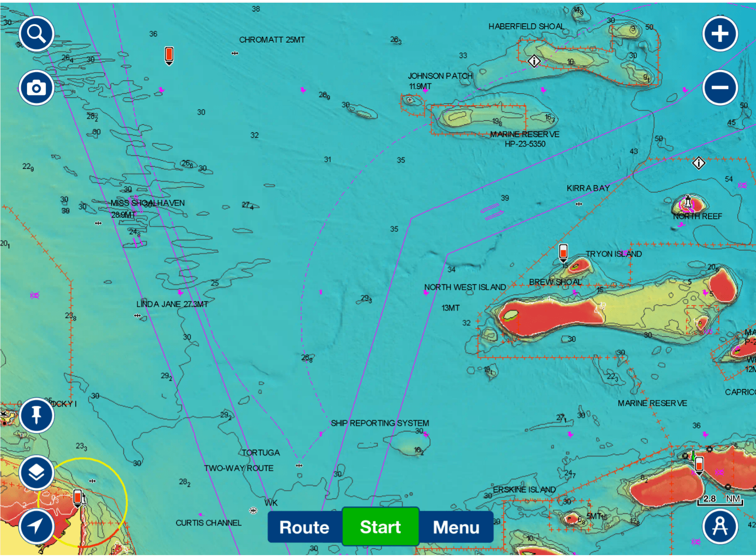
Task: Open the distance compass tool button
Action: pyautogui.click(x=720, y=526)
